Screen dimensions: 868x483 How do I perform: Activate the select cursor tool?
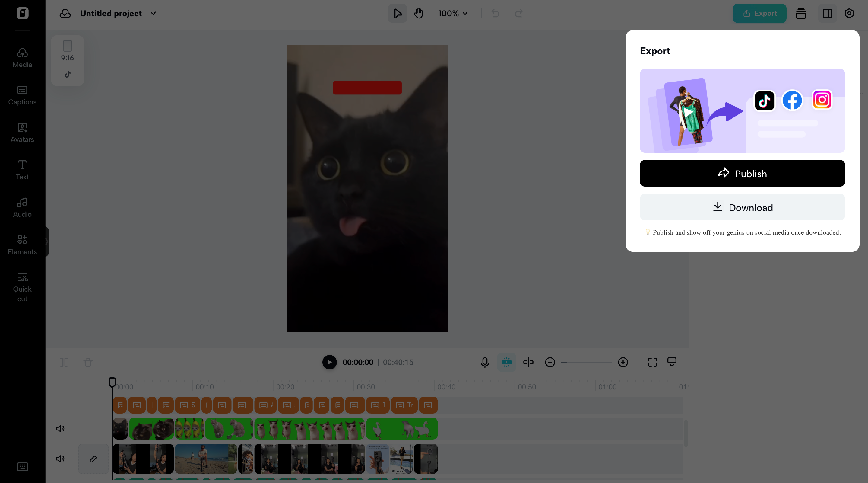pos(397,14)
